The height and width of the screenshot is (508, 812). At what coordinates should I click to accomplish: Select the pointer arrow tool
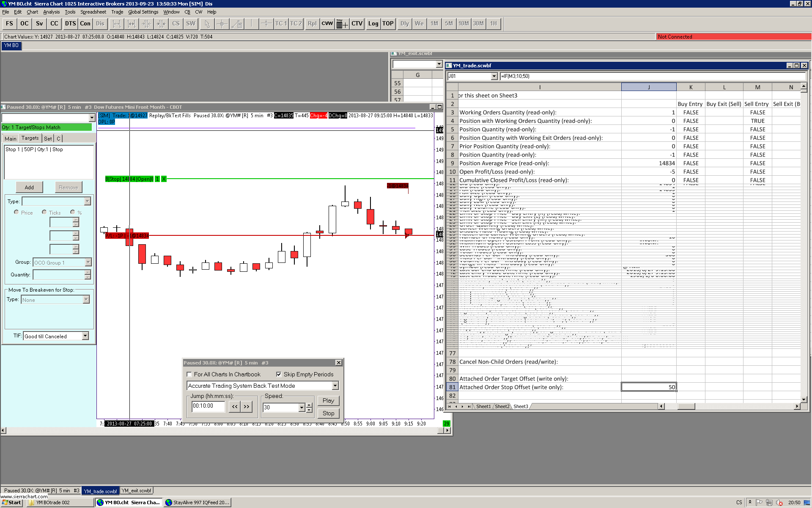(207, 24)
